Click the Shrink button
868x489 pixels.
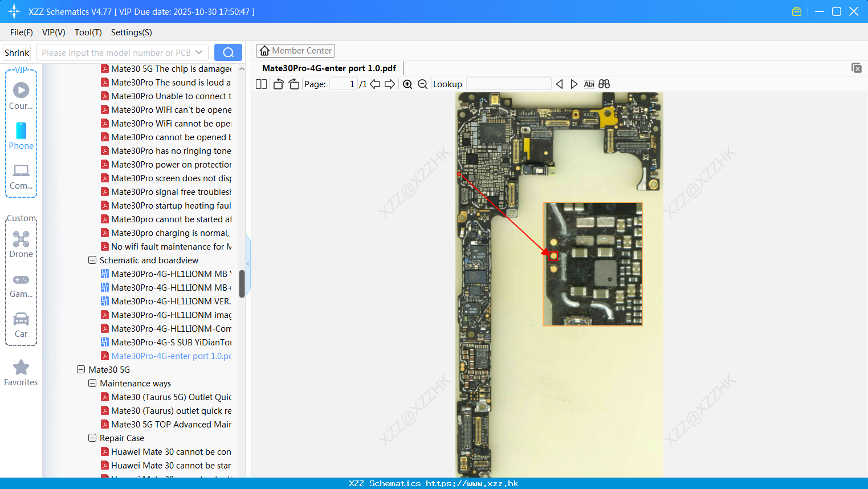coord(17,52)
